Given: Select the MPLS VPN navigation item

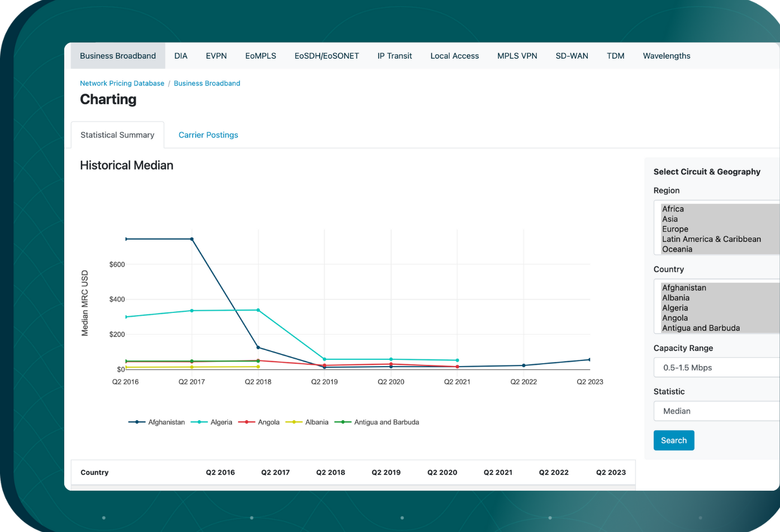Looking at the screenshot, I should click(x=517, y=56).
